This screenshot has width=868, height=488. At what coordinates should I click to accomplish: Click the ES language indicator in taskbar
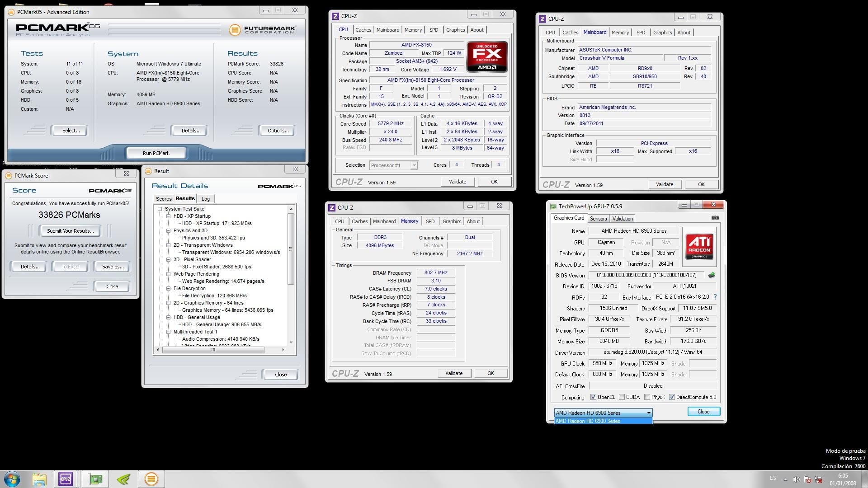pos(773,478)
